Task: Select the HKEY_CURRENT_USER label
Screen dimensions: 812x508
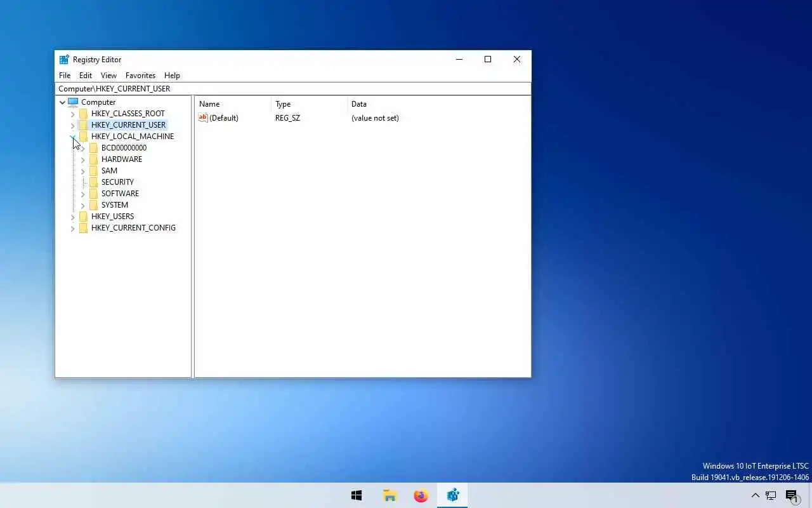Action: pyautogui.click(x=129, y=125)
